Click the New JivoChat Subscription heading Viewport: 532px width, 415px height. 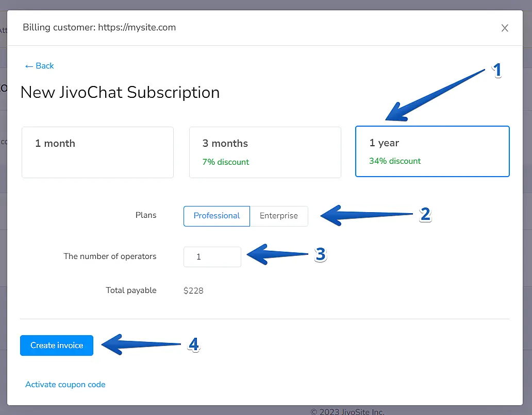pos(120,93)
